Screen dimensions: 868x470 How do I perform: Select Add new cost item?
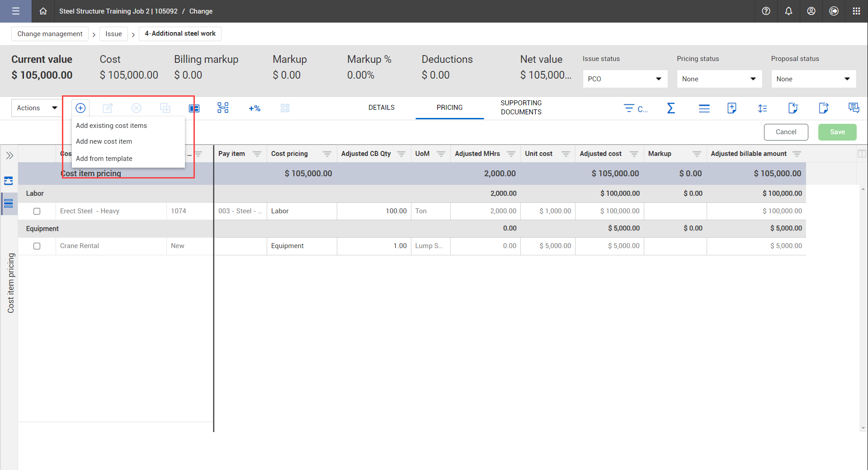(x=104, y=141)
